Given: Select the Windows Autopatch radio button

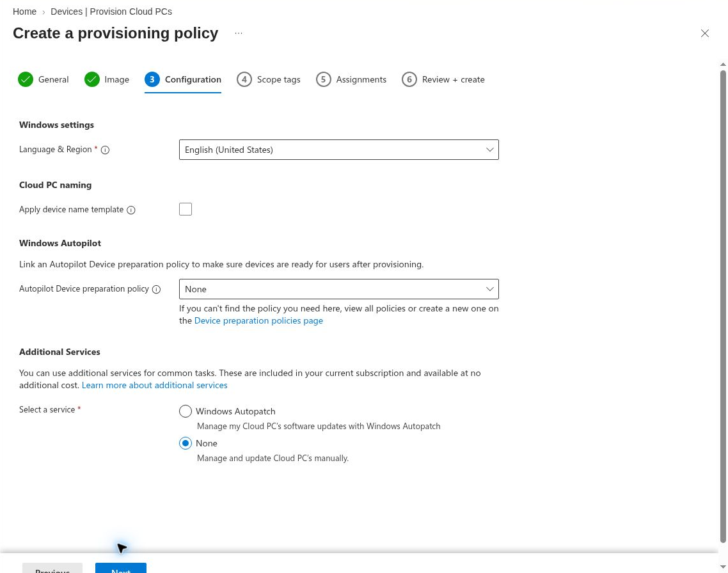Looking at the screenshot, I should pyautogui.click(x=186, y=411).
